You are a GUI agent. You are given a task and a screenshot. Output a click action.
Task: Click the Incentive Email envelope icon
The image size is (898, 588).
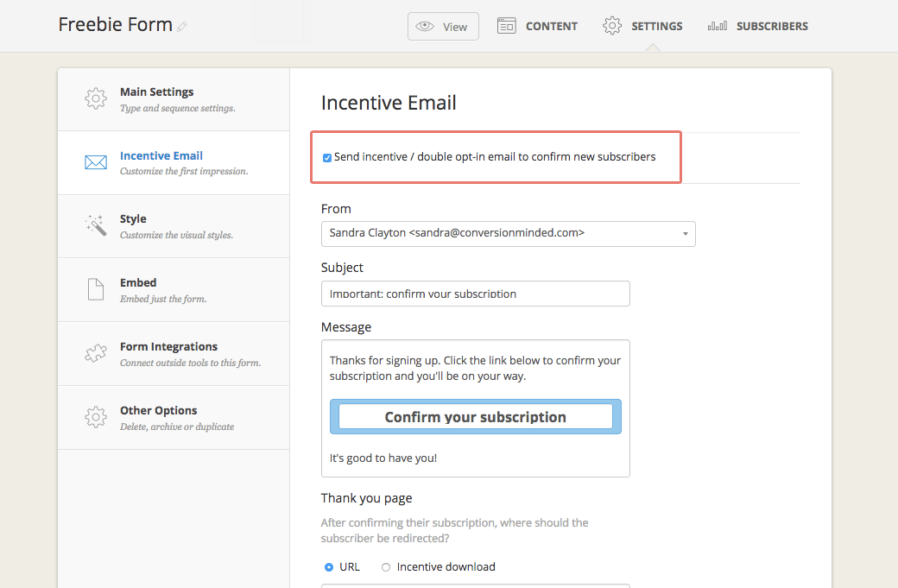click(x=96, y=162)
